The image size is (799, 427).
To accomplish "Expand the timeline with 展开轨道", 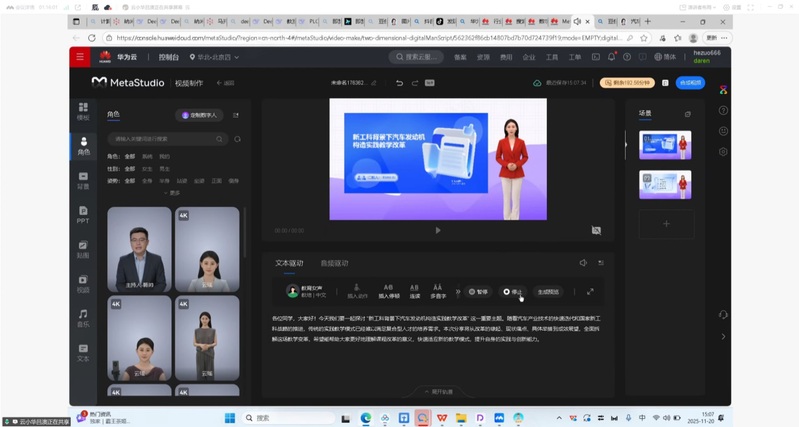I will pyautogui.click(x=438, y=391).
